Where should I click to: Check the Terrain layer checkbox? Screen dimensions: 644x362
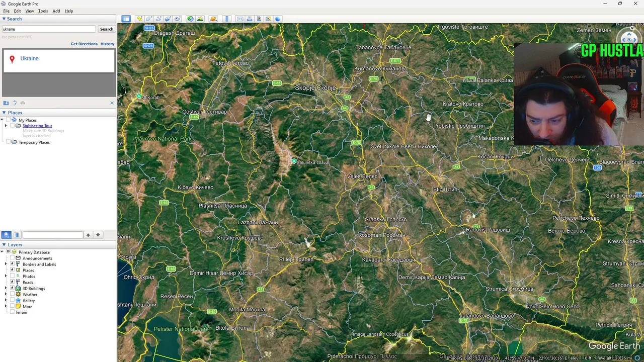pyautogui.click(x=12, y=312)
